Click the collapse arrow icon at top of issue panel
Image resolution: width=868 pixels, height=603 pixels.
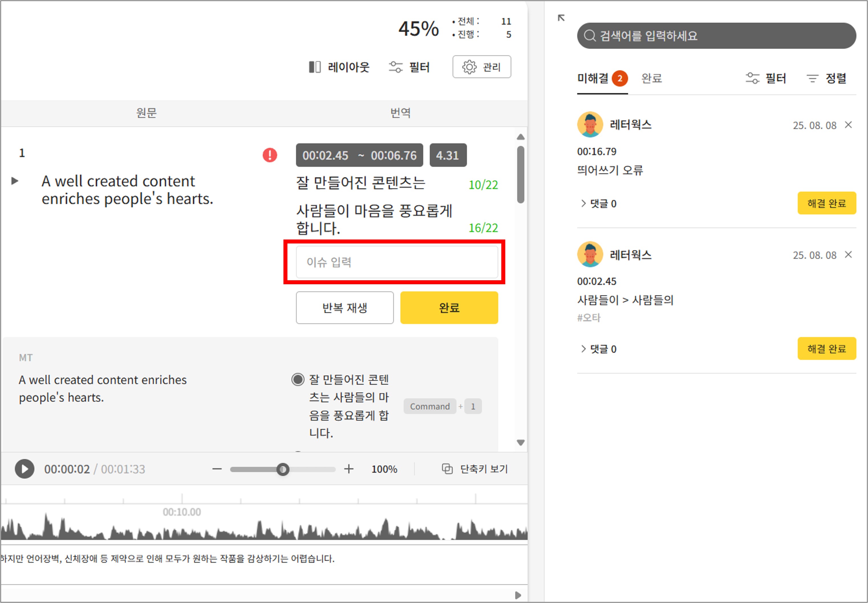coord(561,18)
